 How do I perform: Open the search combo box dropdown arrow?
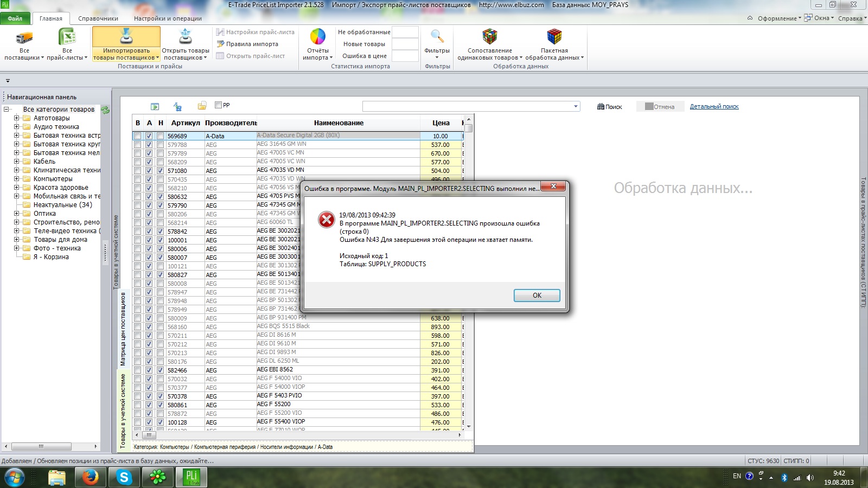[x=576, y=106]
